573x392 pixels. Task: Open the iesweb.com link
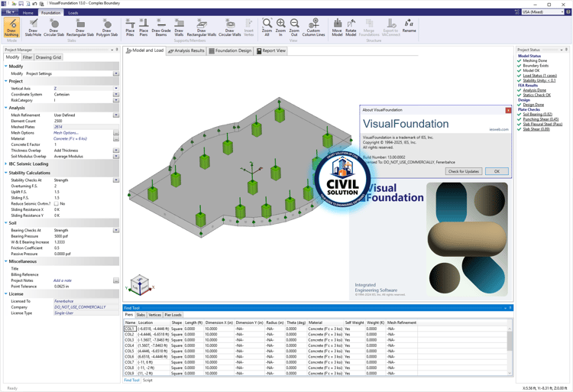coord(499,129)
